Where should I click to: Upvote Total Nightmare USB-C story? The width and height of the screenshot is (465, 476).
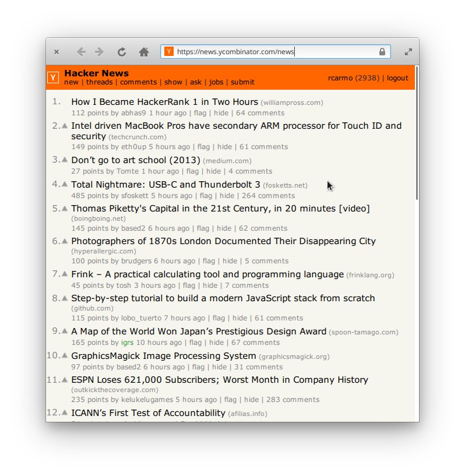click(65, 184)
